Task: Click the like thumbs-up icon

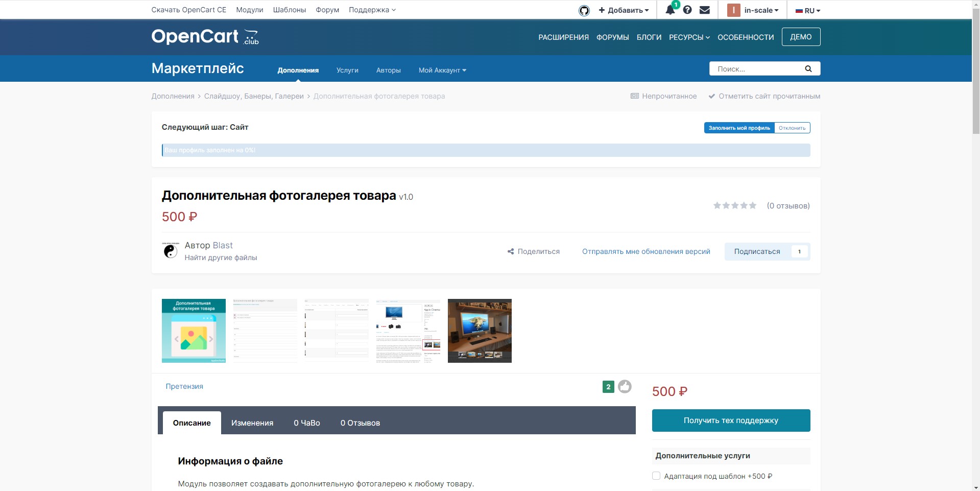Action: click(625, 386)
